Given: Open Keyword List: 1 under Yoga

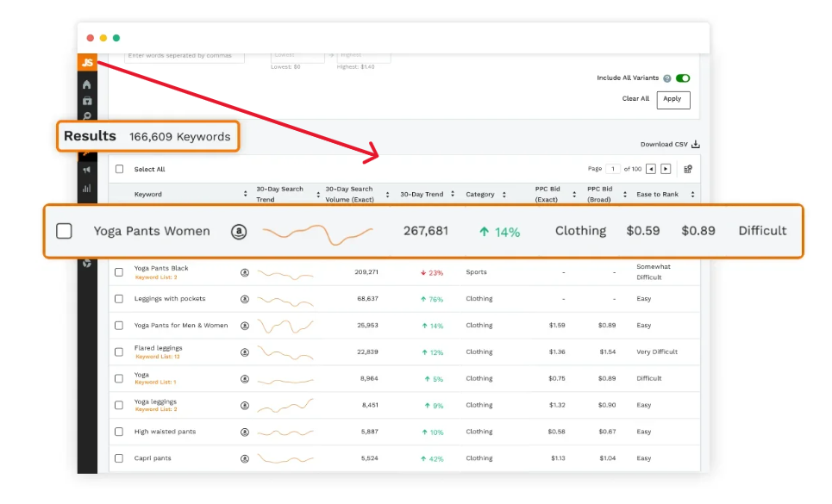Looking at the screenshot, I should tap(155, 383).
